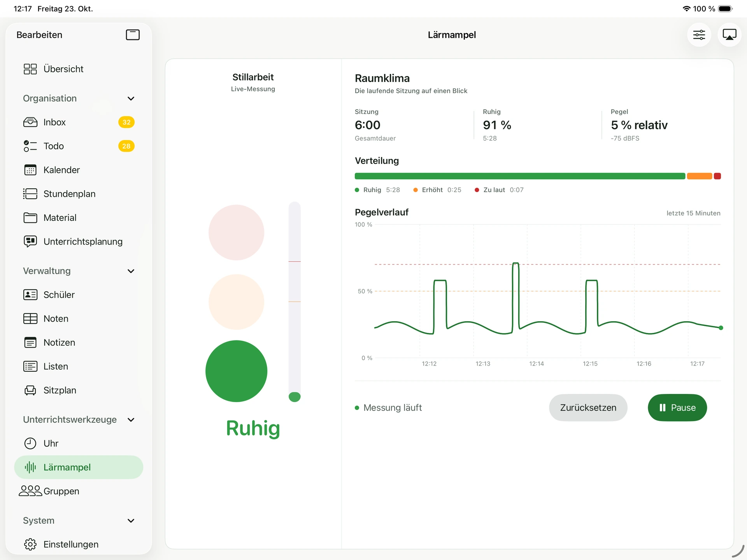Click the Inbox badge showing 32
The width and height of the screenshot is (747, 560).
point(126,122)
